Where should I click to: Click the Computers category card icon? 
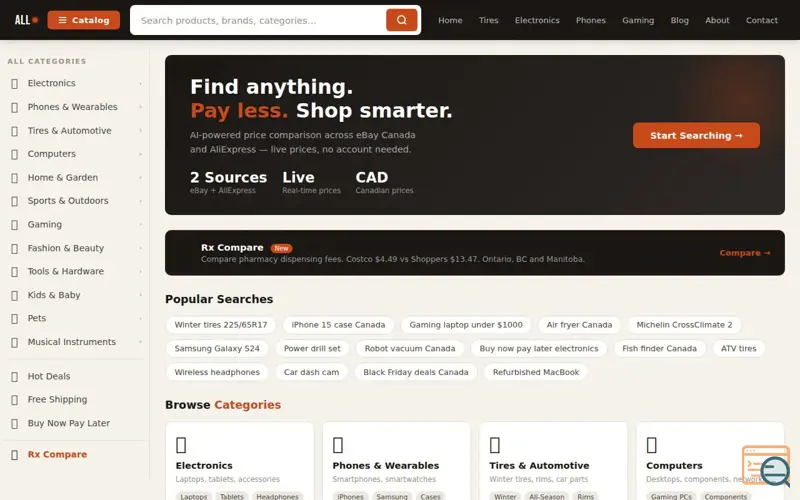click(x=652, y=445)
